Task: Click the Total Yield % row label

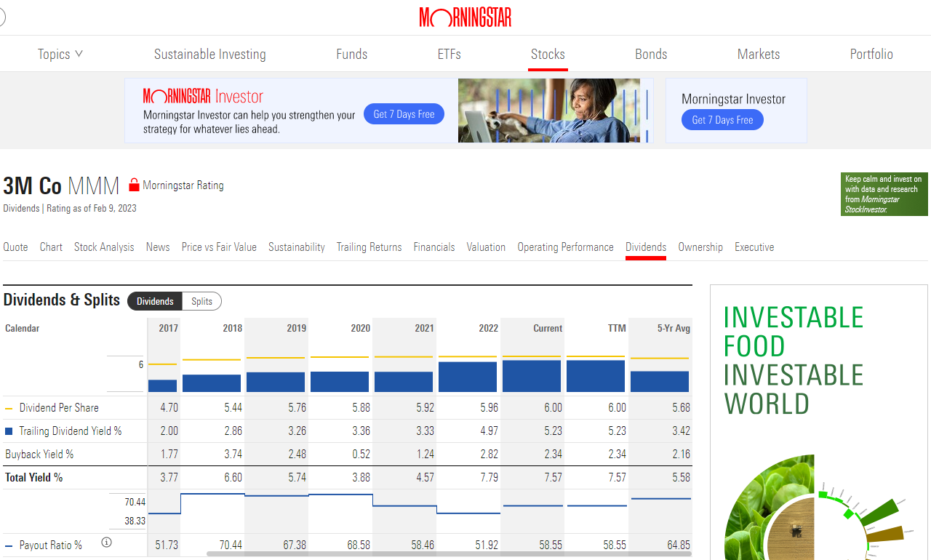Action: click(33, 478)
